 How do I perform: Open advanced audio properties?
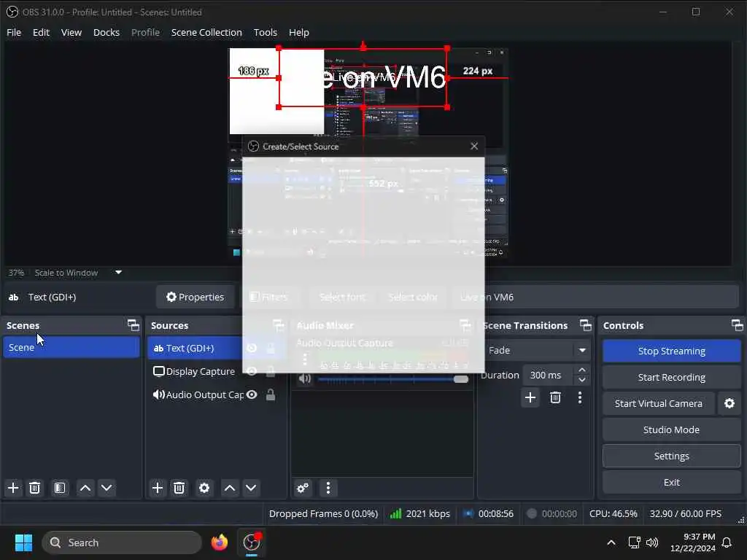point(303,488)
